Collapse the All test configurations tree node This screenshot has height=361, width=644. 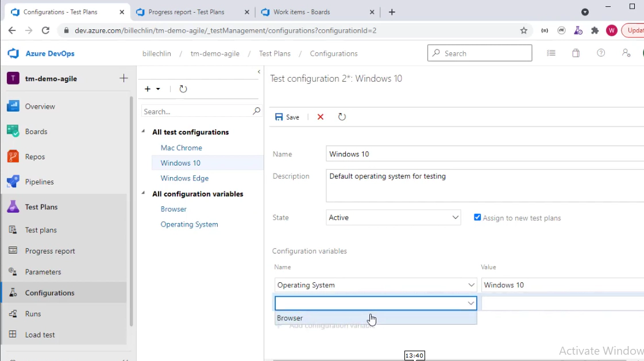[144, 132]
